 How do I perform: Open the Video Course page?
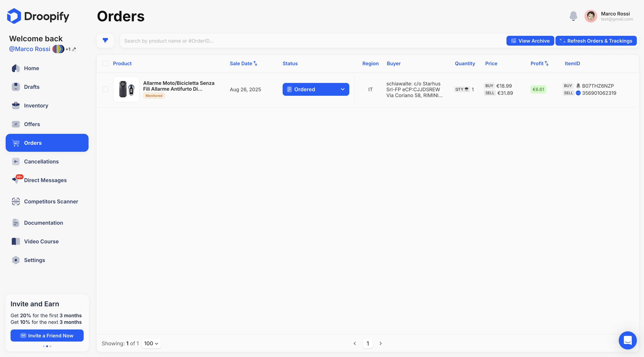coord(47,241)
